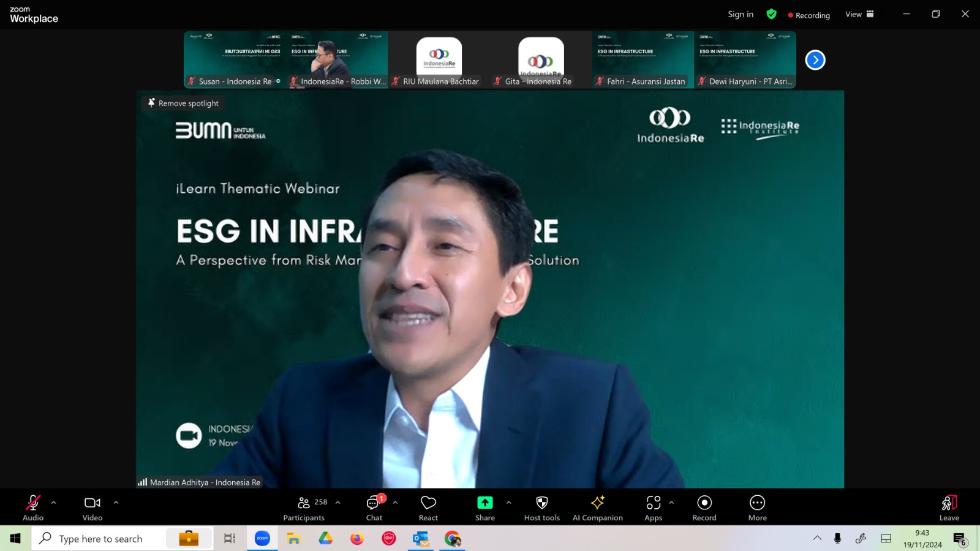Start screen sharing with Share
980x551 pixels.
485,508
